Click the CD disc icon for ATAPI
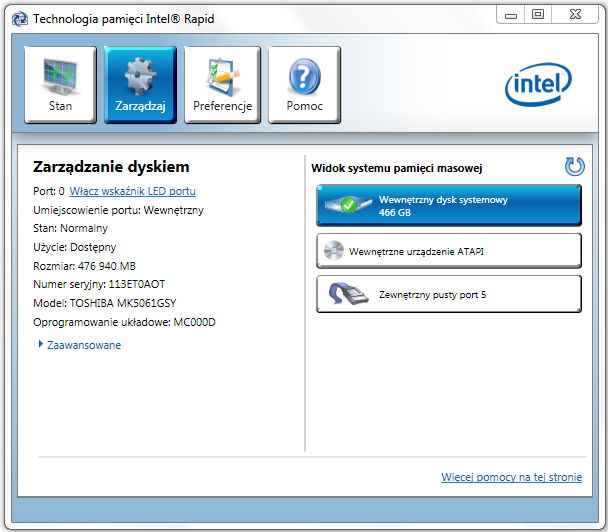The width and height of the screenshot is (608, 532). click(334, 251)
